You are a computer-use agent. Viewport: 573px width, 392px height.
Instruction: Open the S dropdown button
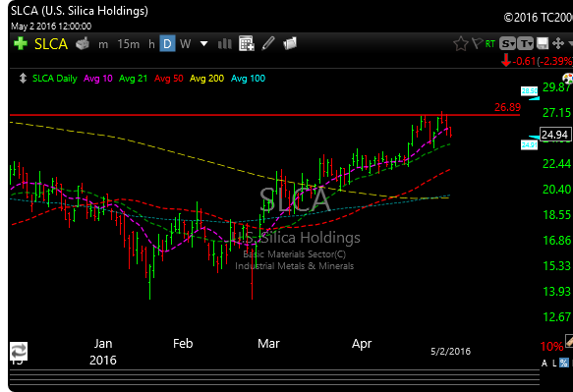pos(507,44)
